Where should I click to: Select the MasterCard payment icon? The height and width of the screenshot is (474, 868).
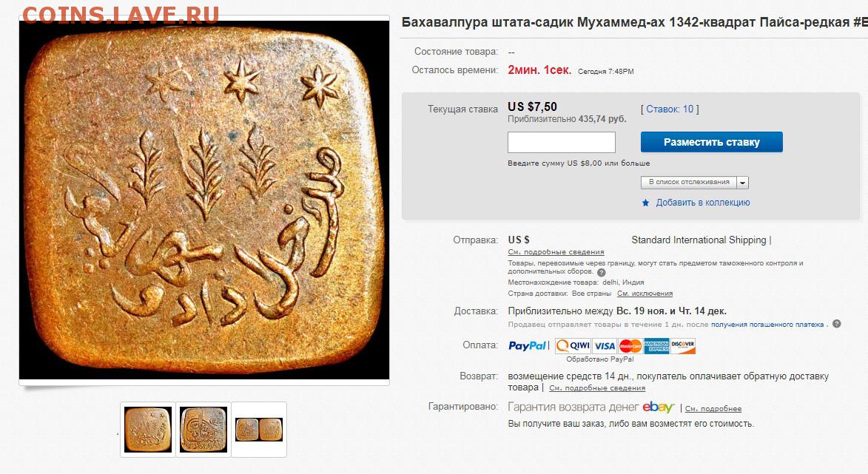click(630, 345)
